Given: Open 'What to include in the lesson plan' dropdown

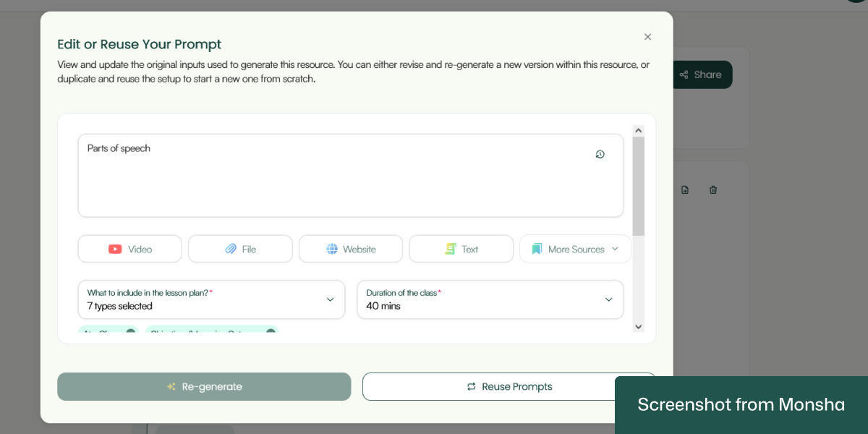Looking at the screenshot, I should click(x=211, y=299).
